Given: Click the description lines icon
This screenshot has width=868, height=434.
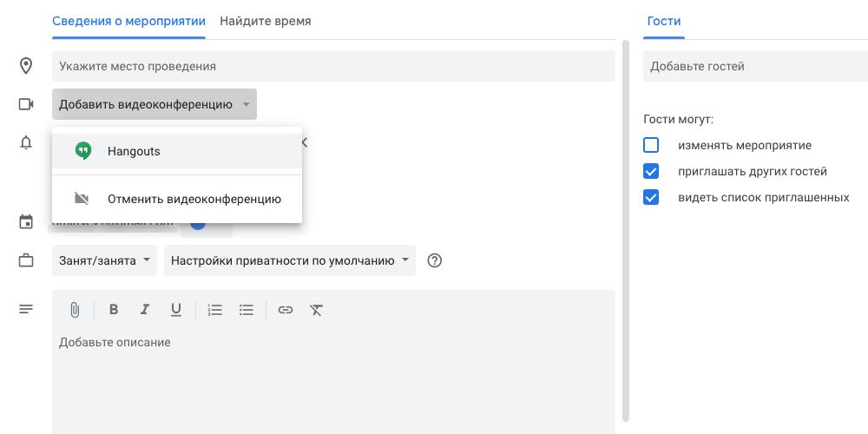Looking at the screenshot, I should (26, 309).
